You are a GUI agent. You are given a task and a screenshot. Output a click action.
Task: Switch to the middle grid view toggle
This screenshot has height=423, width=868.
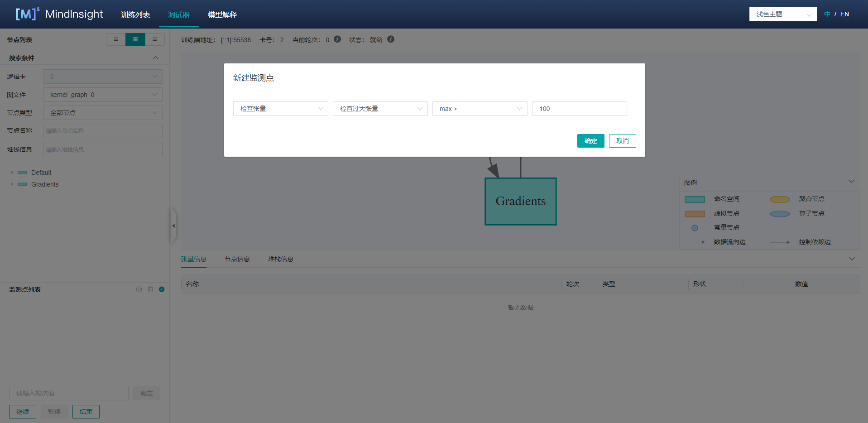135,39
